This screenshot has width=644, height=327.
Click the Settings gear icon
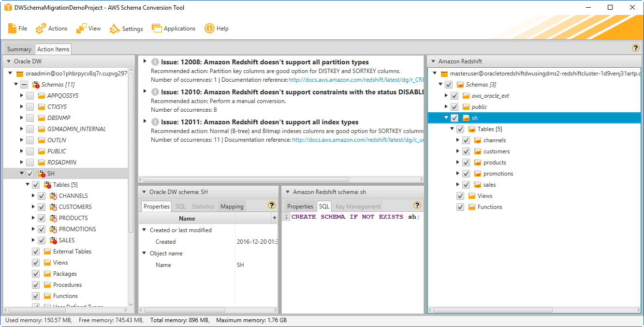(114, 28)
